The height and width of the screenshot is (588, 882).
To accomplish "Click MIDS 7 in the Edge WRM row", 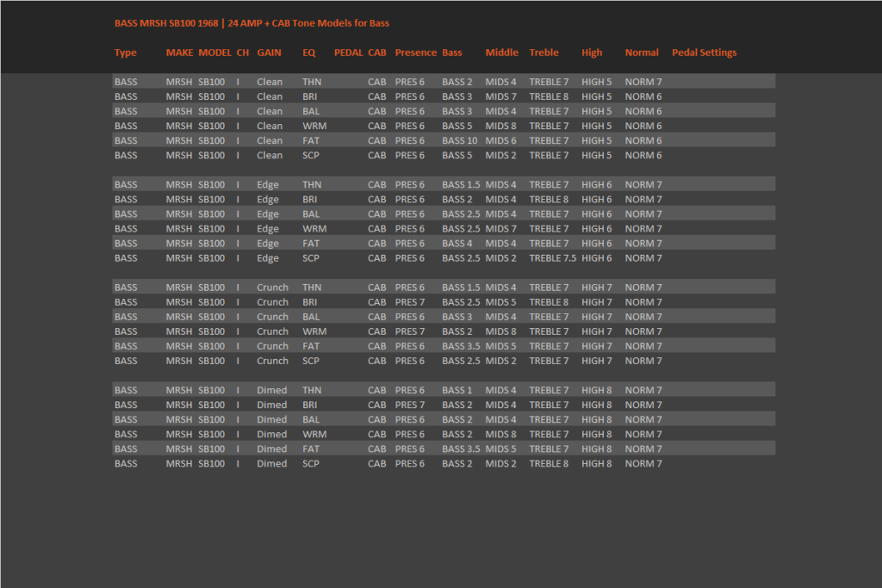I will (500, 229).
